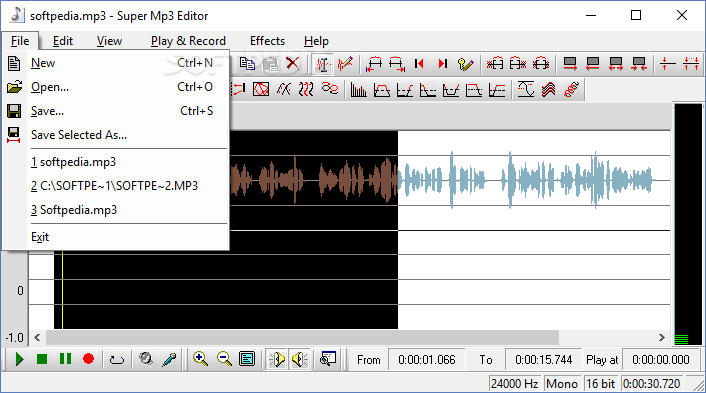Open recent file 2 C:\SOFTPE~1\SOFTPE~2.MP3
This screenshot has width=706, height=393.
tap(116, 186)
